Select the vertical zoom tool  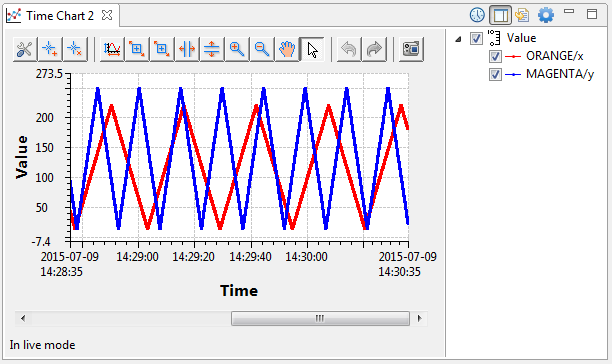tap(212, 49)
